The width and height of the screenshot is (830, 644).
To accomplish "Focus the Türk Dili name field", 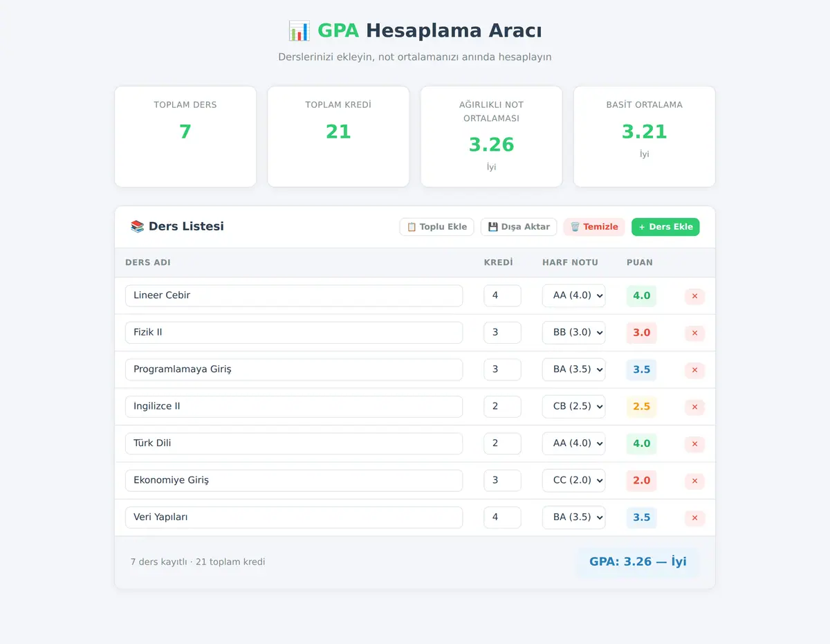I will [294, 443].
